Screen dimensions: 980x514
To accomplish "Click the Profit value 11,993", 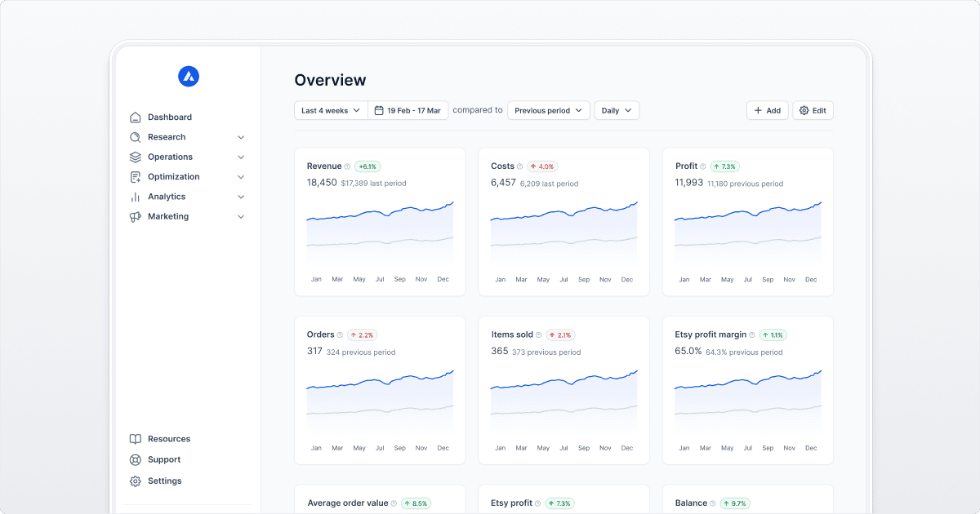I will tap(689, 183).
